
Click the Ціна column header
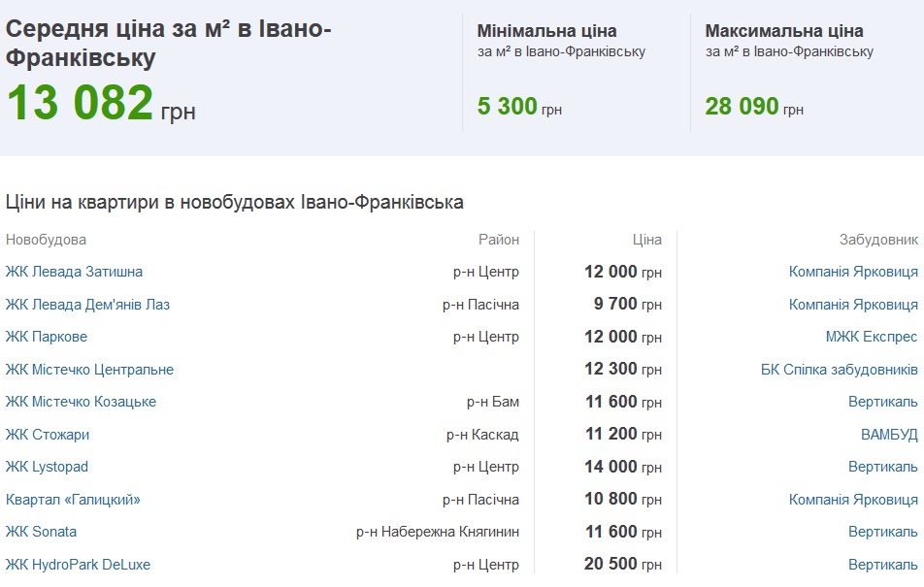coord(647,240)
